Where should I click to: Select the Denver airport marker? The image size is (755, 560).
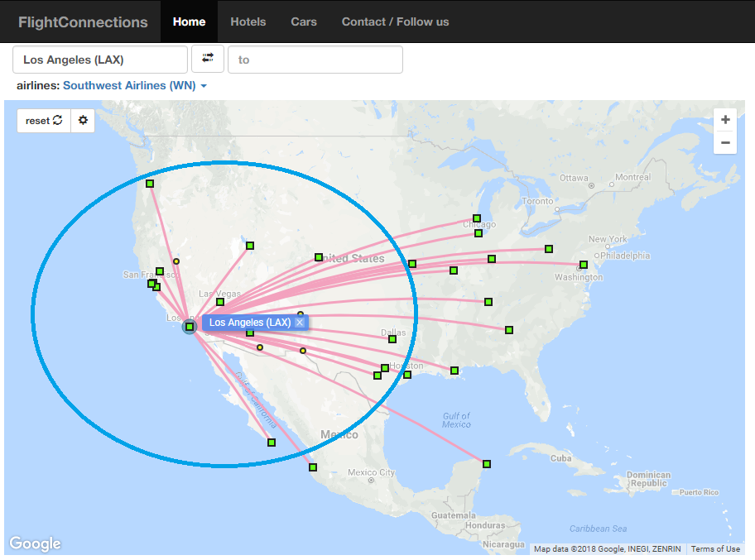coord(319,257)
